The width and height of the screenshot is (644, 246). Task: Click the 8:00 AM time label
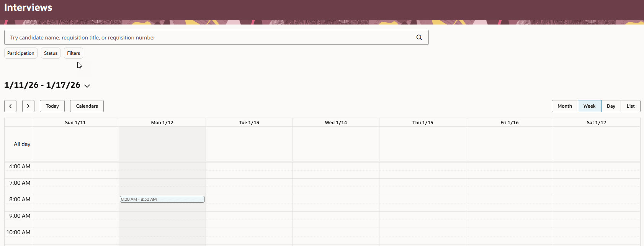pos(20,199)
